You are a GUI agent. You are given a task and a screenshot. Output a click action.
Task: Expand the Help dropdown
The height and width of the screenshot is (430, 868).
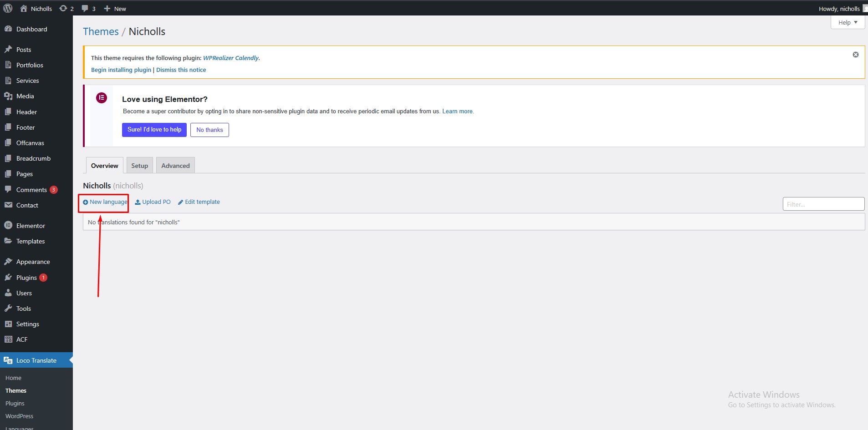point(848,22)
